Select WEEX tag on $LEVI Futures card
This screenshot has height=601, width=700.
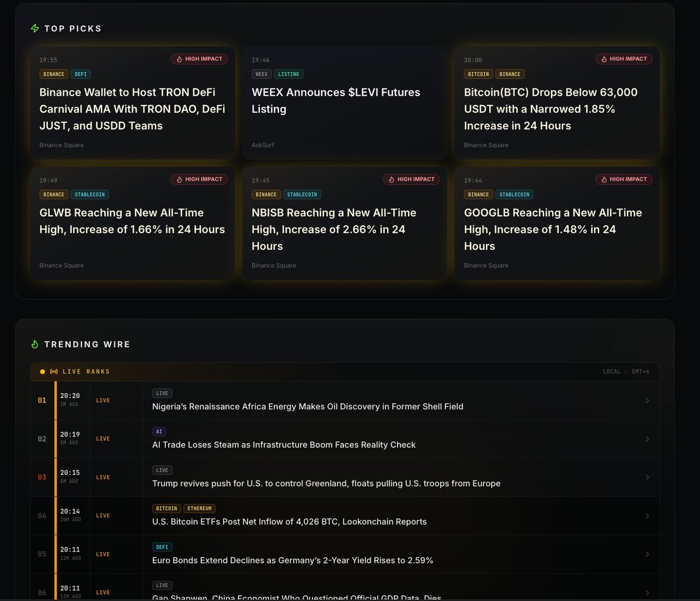[x=262, y=74]
